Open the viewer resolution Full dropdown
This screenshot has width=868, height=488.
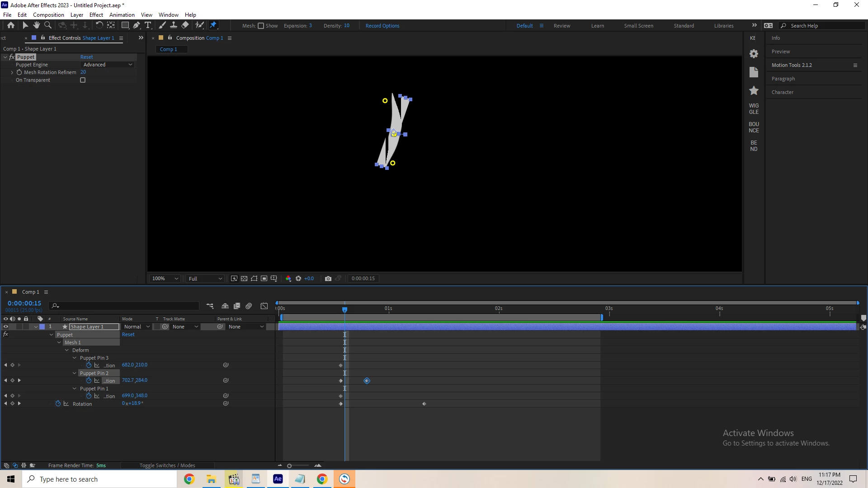(205, 278)
